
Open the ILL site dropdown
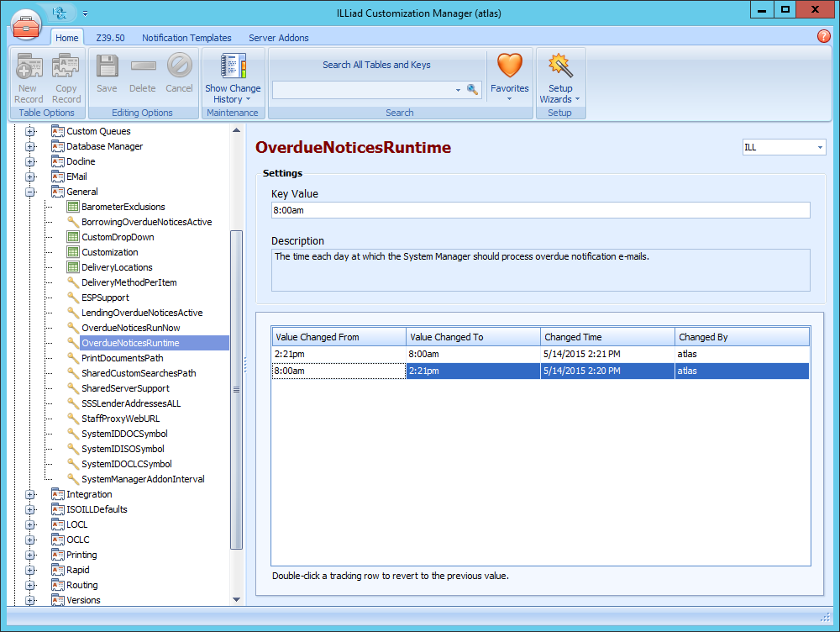784,147
